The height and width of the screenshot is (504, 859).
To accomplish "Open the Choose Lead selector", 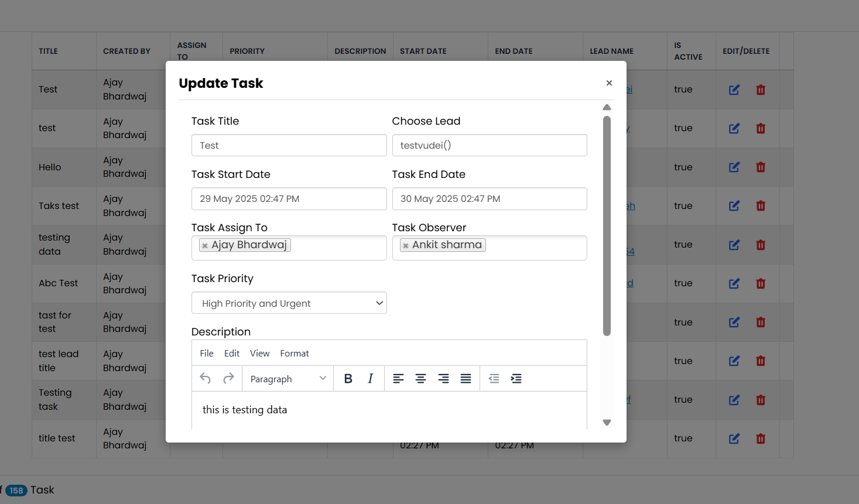I will click(490, 145).
